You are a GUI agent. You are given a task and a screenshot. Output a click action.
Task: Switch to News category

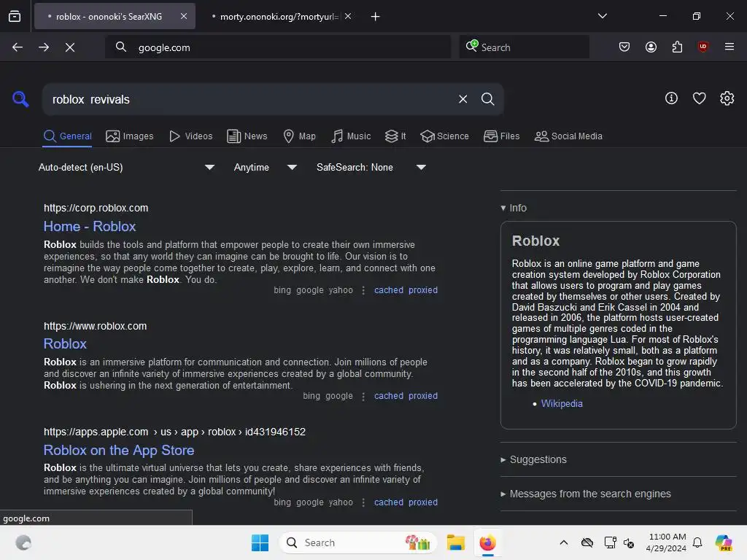point(247,136)
